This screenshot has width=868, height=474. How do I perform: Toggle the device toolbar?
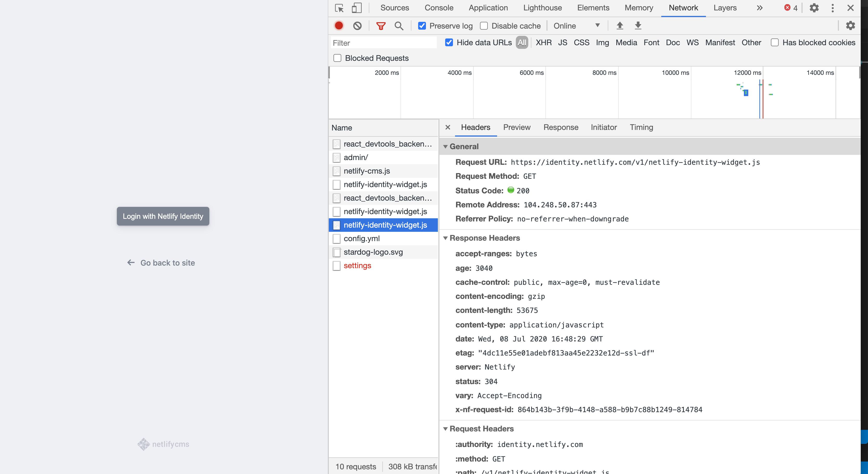pos(357,8)
